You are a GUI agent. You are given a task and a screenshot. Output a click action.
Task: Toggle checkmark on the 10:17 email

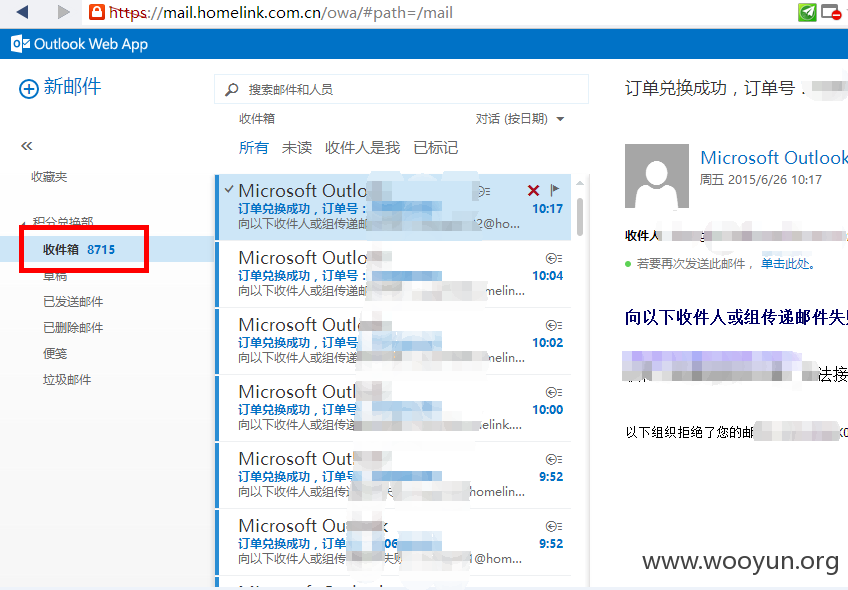(229, 189)
